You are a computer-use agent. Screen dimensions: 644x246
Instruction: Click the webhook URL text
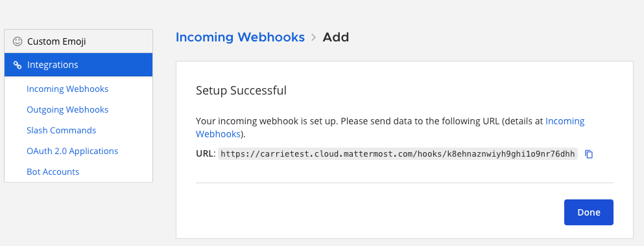tap(398, 154)
